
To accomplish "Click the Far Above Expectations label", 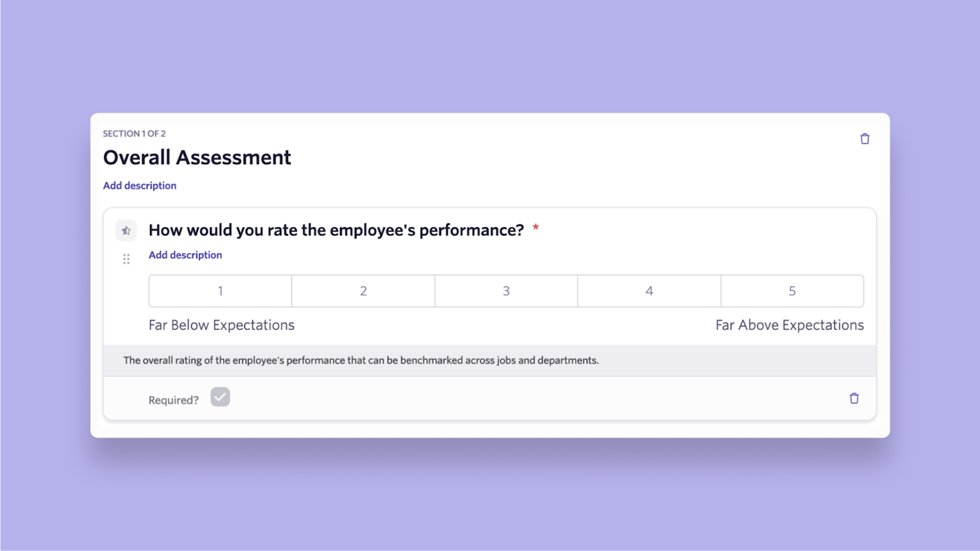I will (790, 325).
